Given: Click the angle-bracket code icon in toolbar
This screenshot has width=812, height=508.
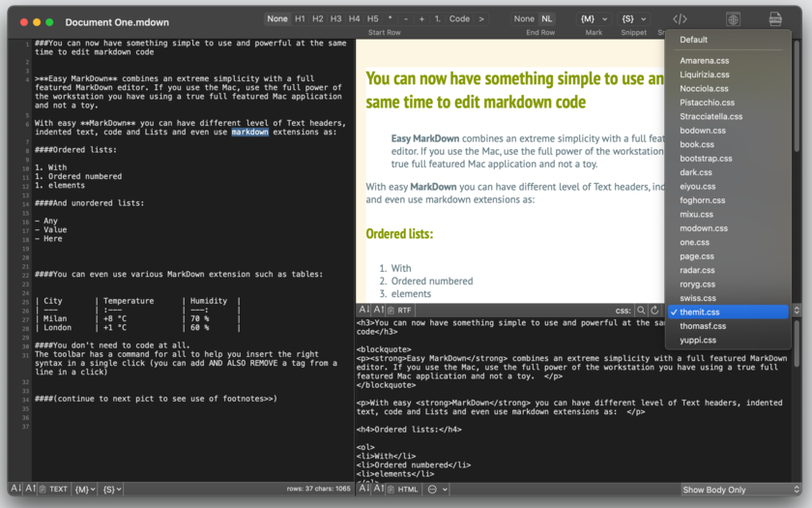Looking at the screenshot, I should (680, 19).
